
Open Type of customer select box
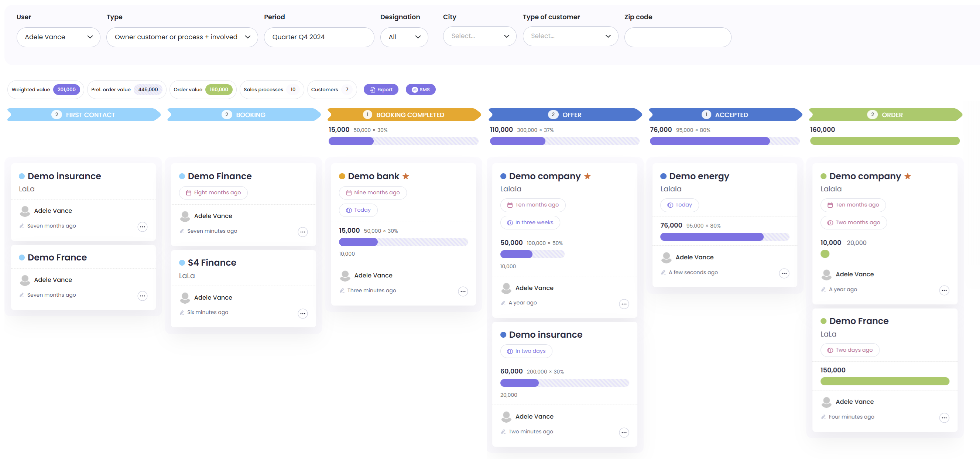[570, 36]
